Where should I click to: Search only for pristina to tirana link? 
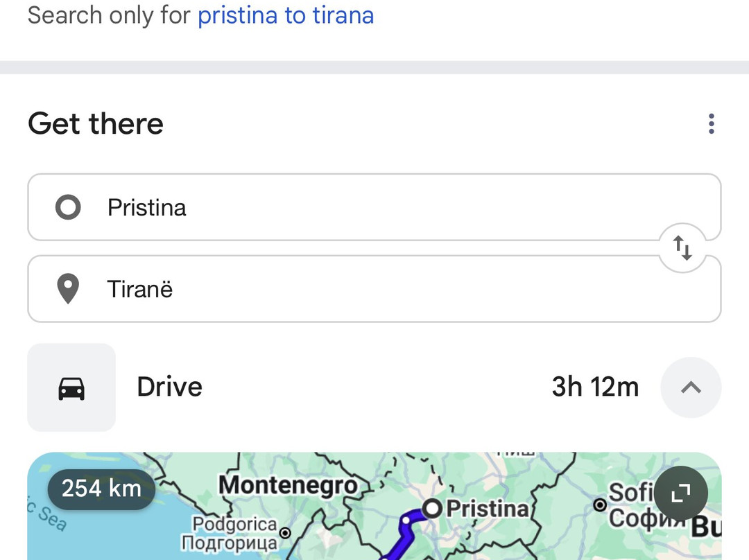286,15
